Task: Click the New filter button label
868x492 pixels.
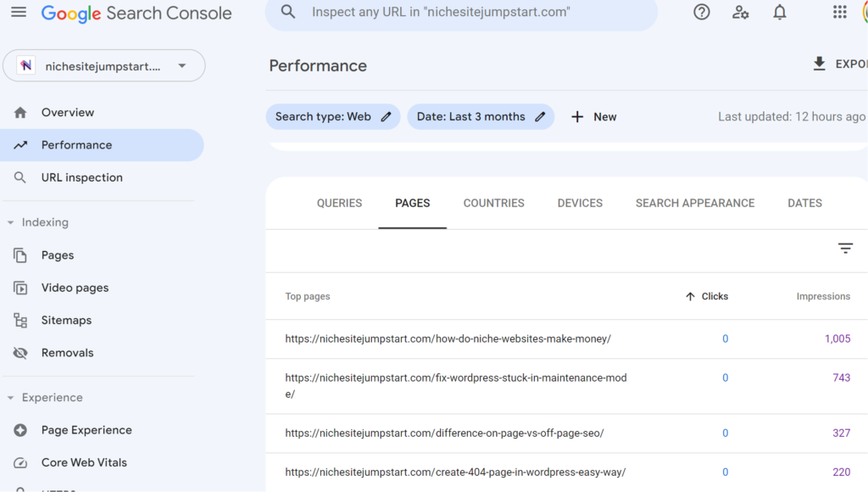Action: point(605,117)
